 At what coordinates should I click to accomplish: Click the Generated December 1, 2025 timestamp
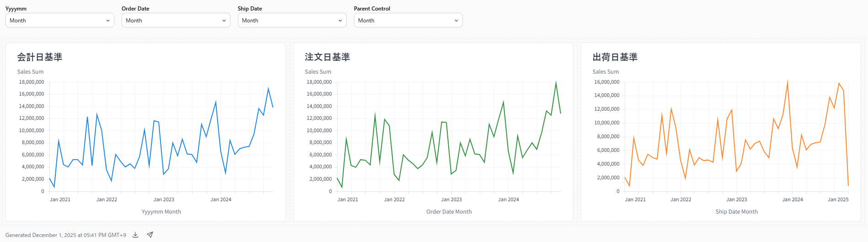[x=66, y=235]
